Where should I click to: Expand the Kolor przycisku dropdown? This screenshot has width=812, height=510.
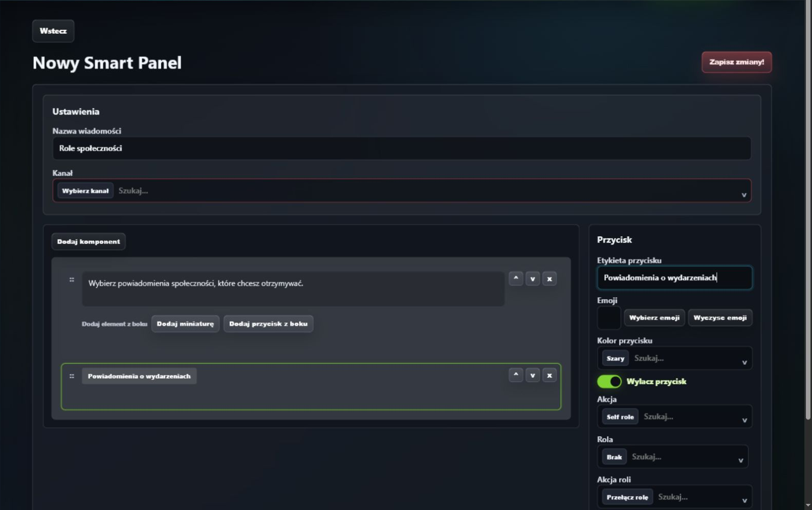point(674,358)
